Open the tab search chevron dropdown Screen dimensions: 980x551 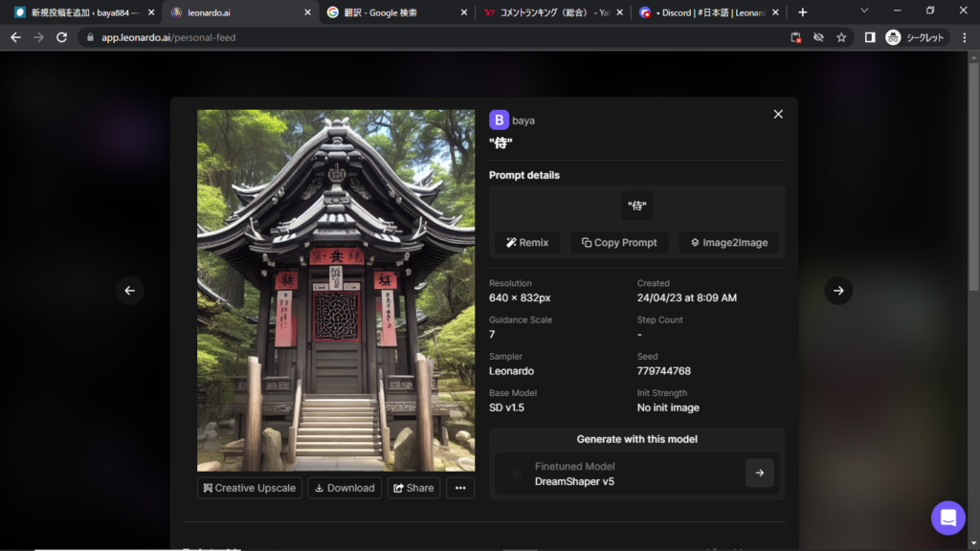pyautogui.click(x=863, y=11)
